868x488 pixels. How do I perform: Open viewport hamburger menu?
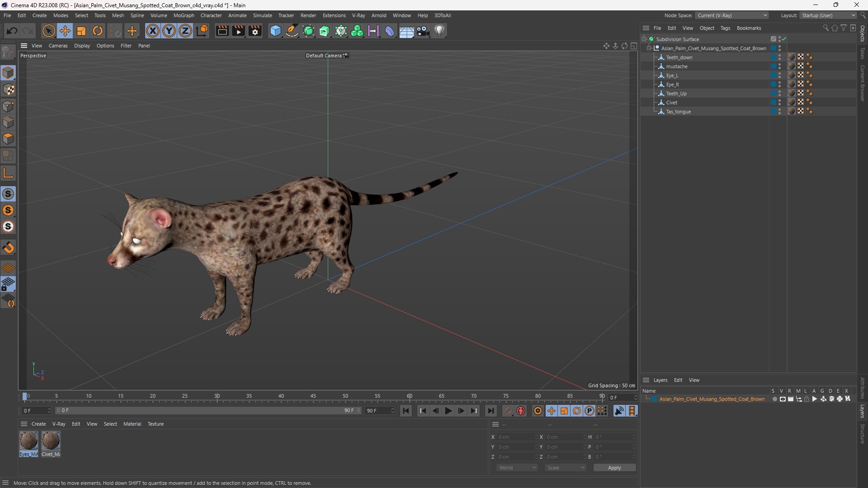pyautogui.click(x=24, y=46)
